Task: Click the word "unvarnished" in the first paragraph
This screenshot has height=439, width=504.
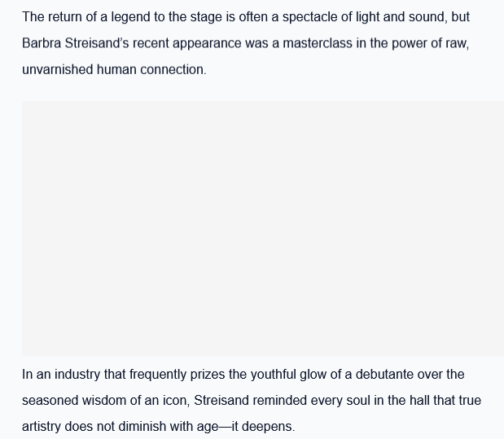Action: point(57,69)
